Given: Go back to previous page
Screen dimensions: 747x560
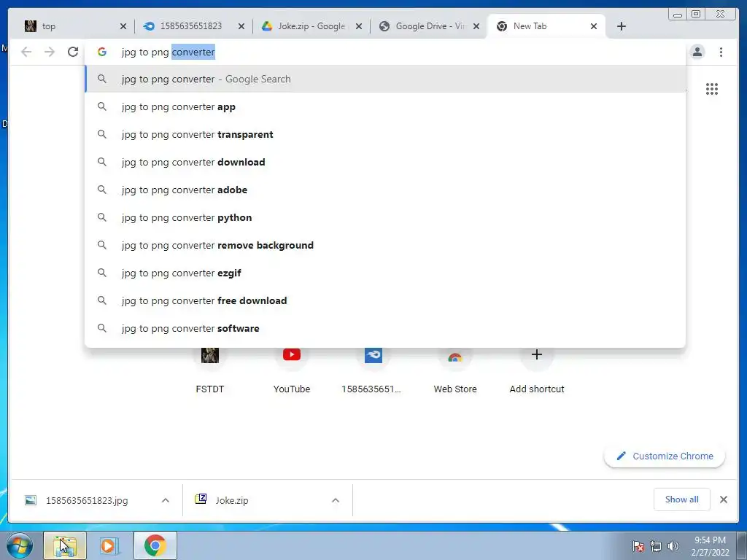Looking at the screenshot, I should [26, 52].
